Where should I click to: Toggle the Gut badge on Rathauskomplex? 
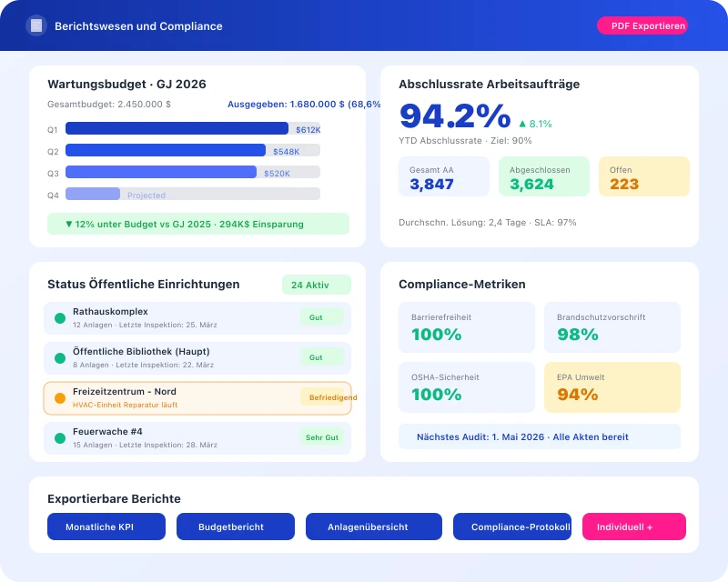click(320, 317)
